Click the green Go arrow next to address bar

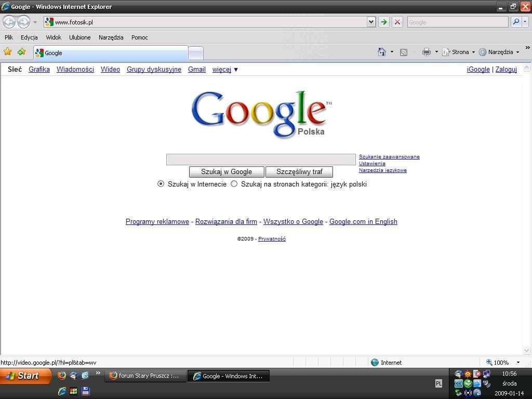(384, 22)
